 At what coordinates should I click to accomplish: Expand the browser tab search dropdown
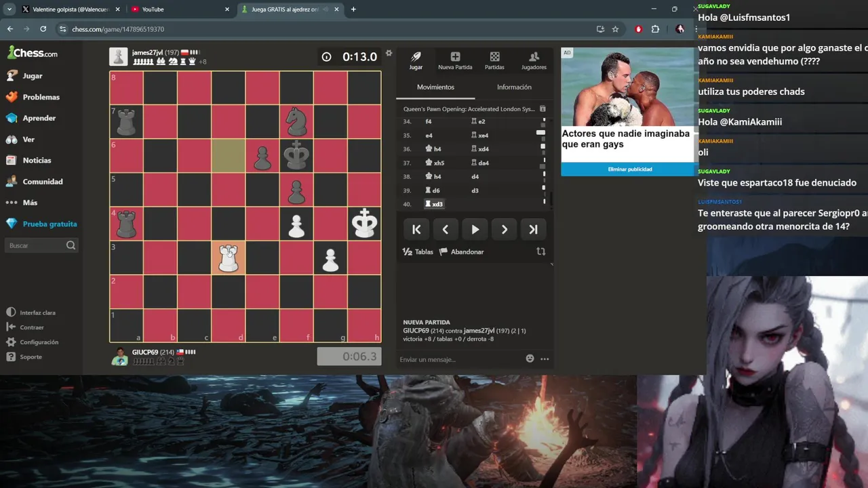coord(9,9)
